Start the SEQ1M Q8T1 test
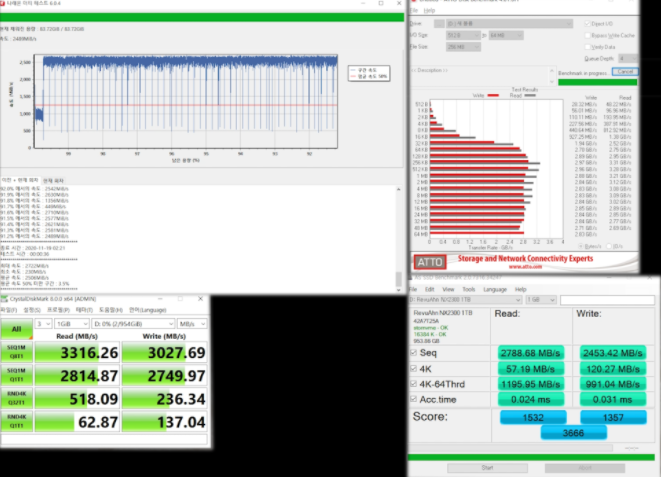The height and width of the screenshot is (477, 661). pos(16,352)
